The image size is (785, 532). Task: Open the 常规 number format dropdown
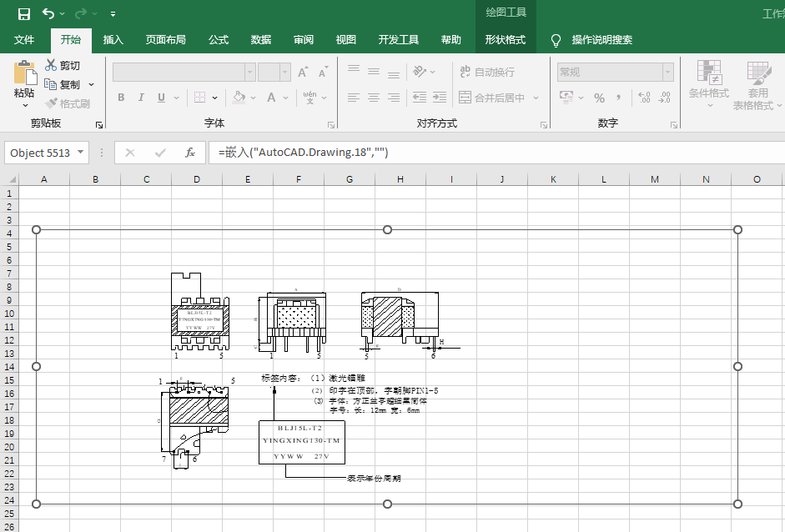point(668,72)
